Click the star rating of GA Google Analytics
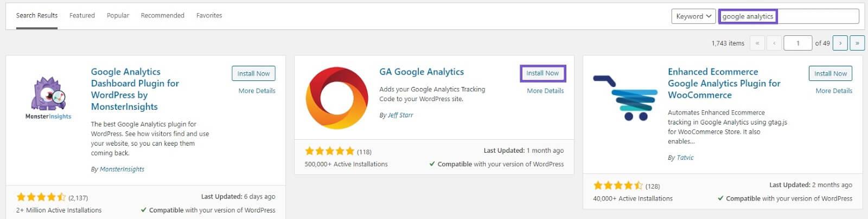Screen dimensions: 868x219 point(330,151)
